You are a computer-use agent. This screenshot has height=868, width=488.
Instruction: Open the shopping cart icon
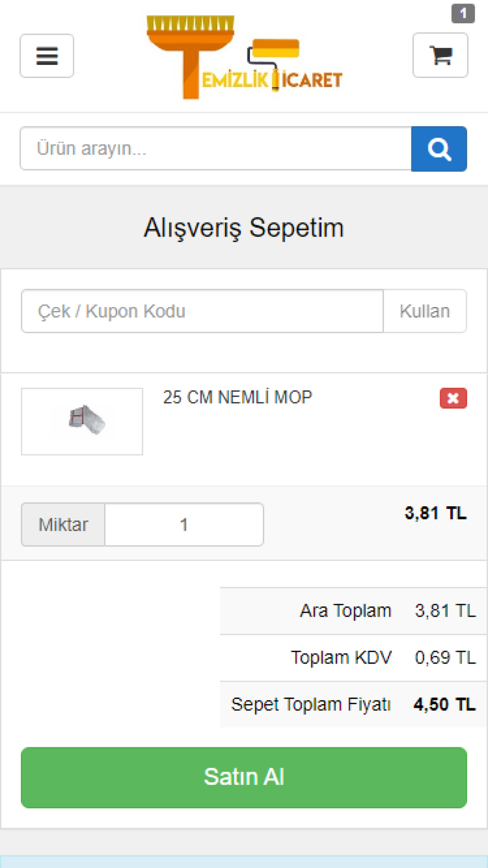[440, 55]
